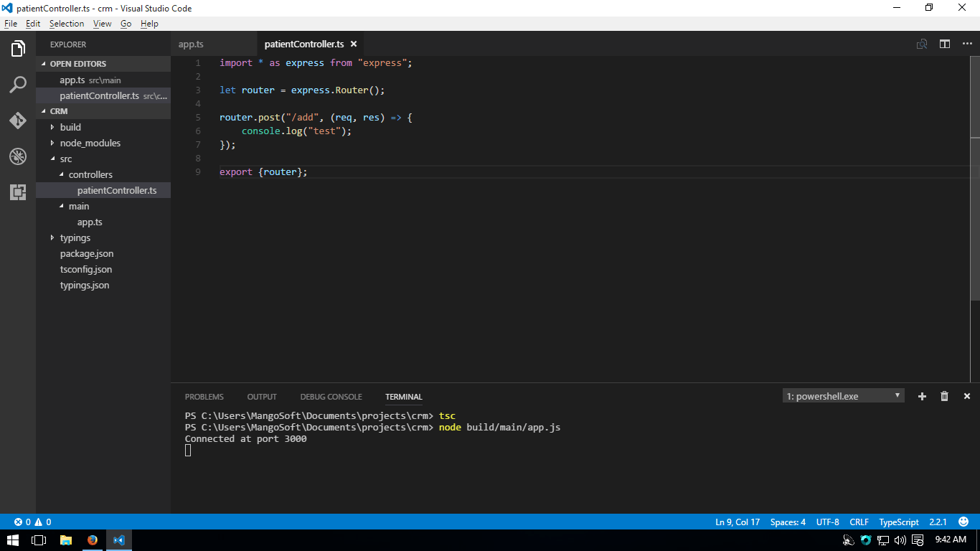Image resolution: width=980 pixels, height=551 pixels.
Task: Split the editor with the split icon
Action: click(x=945, y=44)
